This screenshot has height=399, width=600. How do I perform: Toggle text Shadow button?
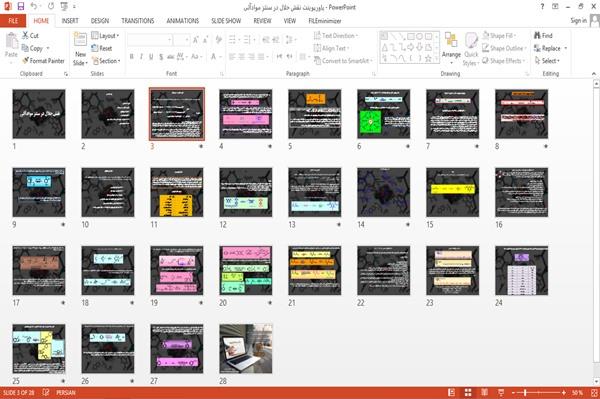coord(161,57)
